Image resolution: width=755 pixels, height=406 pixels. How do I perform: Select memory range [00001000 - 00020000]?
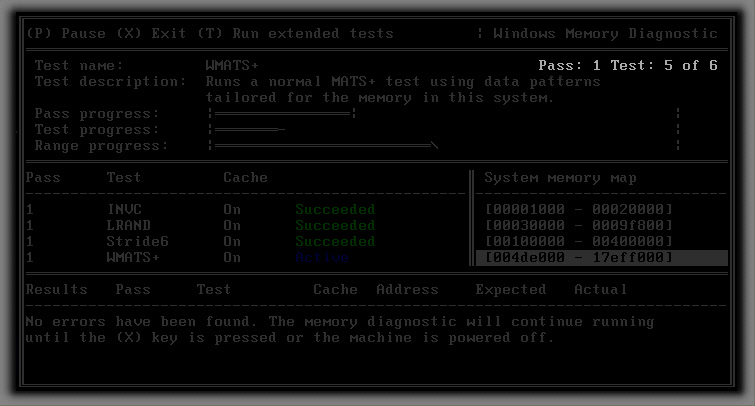pyautogui.click(x=578, y=210)
